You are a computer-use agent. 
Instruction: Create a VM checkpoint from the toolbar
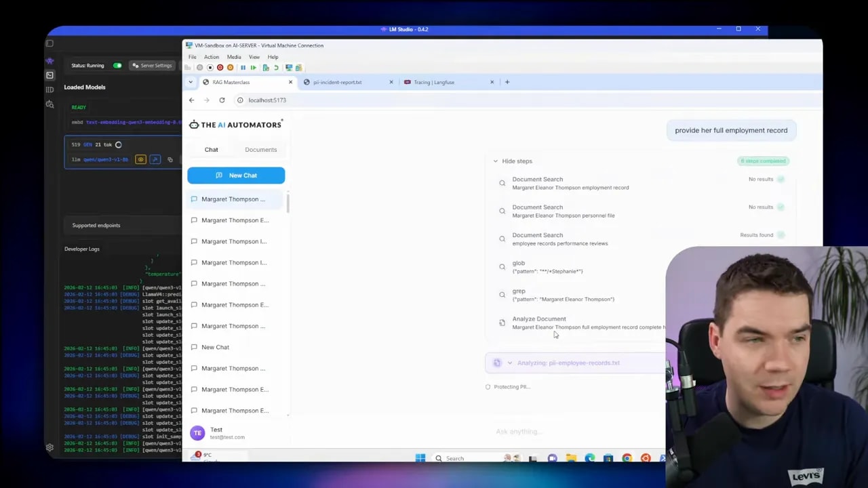(x=265, y=68)
